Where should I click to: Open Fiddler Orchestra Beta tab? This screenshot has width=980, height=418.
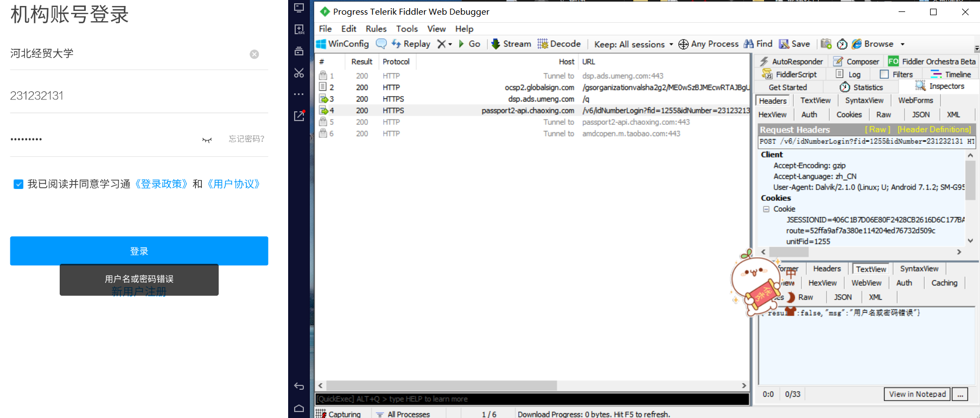[x=931, y=62]
